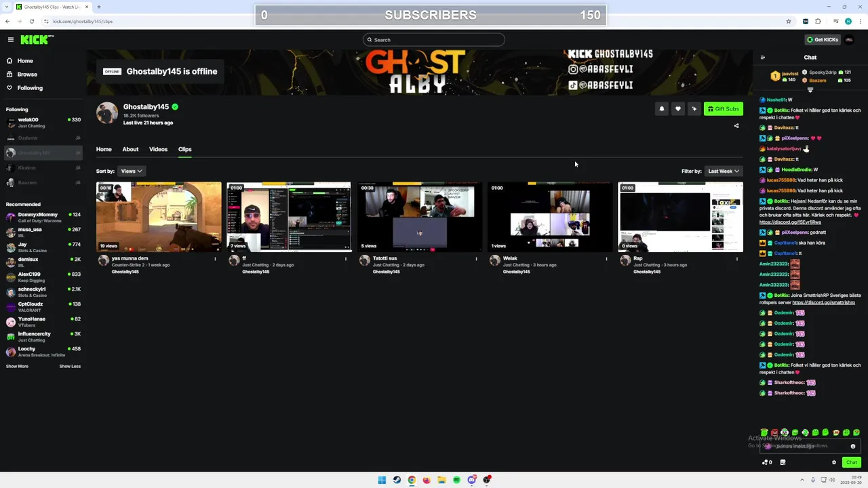Click the Get KICKs button

click(x=822, y=40)
